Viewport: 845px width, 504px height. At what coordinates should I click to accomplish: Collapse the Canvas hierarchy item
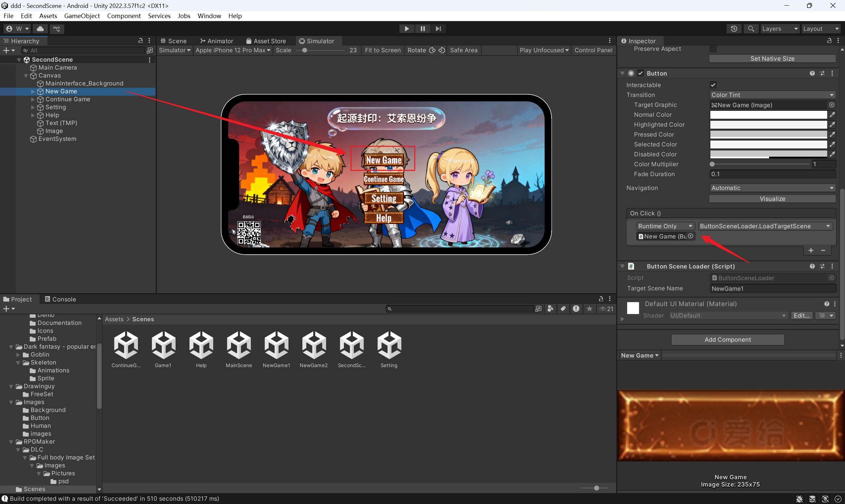(26, 76)
